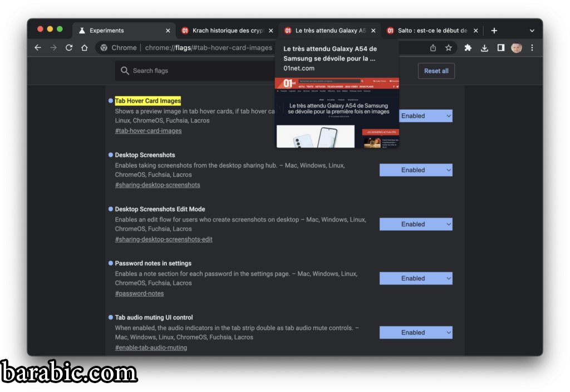Image resolution: width=570 pixels, height=392 pixels.
Task: Expand the tab search chevron
Action: (x=532, y=31)
